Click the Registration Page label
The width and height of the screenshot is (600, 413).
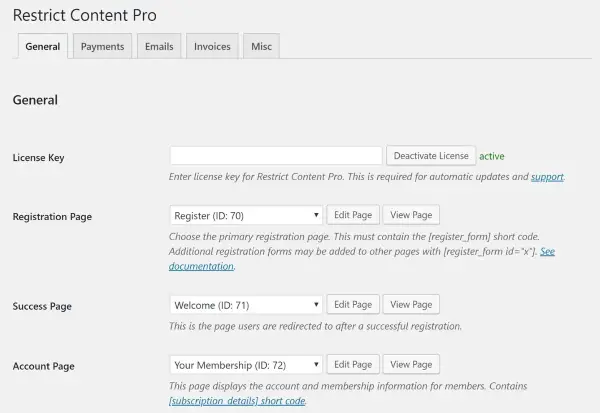pyautogui.click(x=52, y=217)
